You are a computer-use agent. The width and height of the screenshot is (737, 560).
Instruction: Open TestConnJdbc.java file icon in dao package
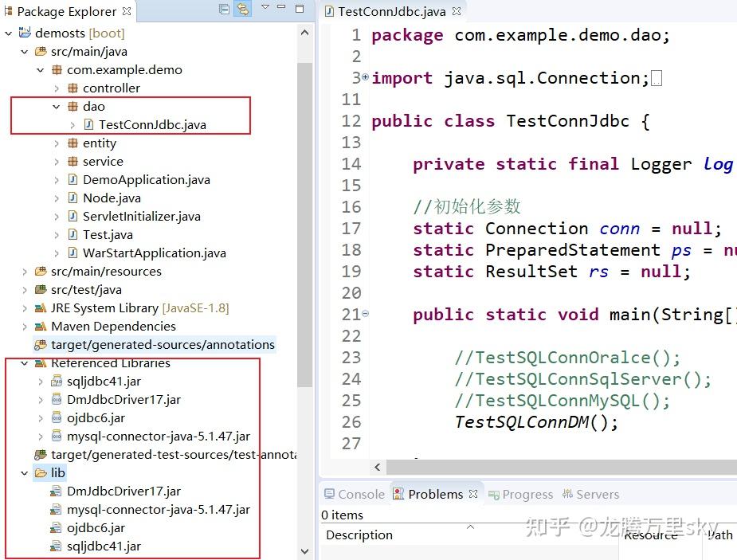[x=86, y=124]
